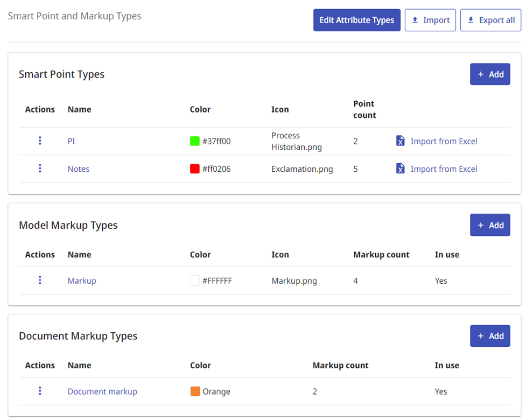Add a new Model Markup Type
Viewport: 526px width, 420px height.
pos(490,225)
